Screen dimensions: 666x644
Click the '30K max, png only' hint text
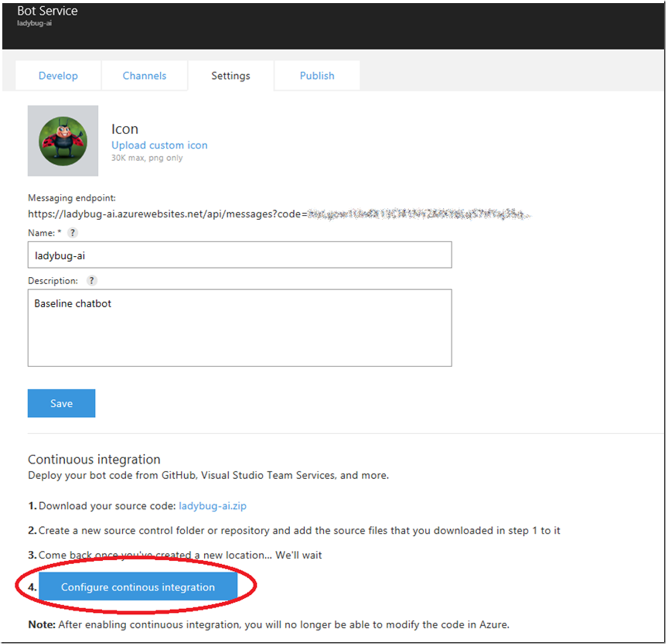(x=147, y=158)
